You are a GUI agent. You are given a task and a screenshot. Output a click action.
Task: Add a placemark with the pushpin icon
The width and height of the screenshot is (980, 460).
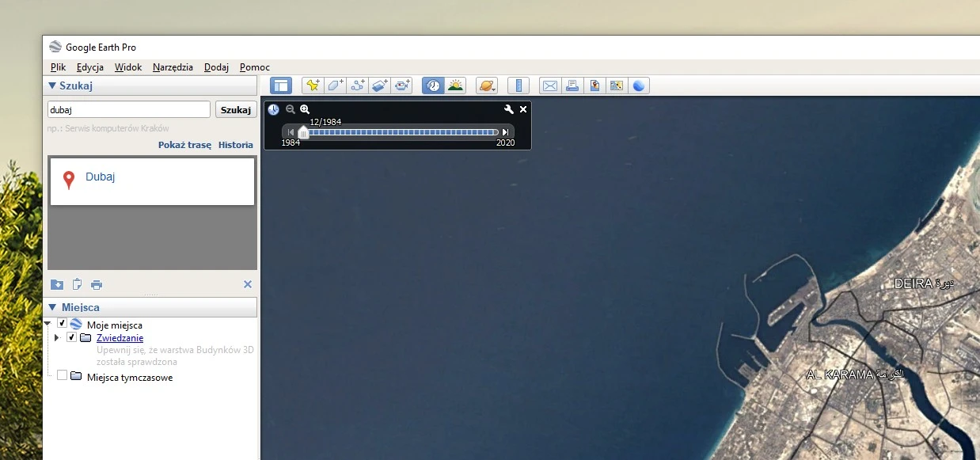[313, 86]
